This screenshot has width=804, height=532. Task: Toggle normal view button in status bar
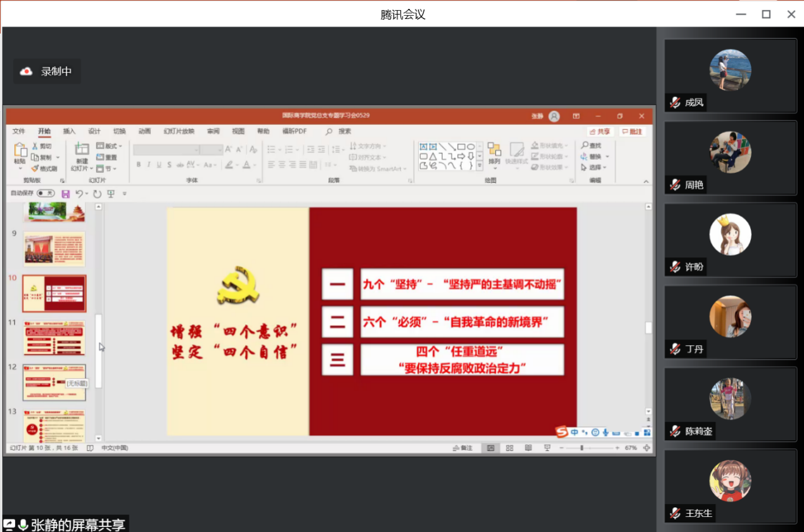(490, 448)
